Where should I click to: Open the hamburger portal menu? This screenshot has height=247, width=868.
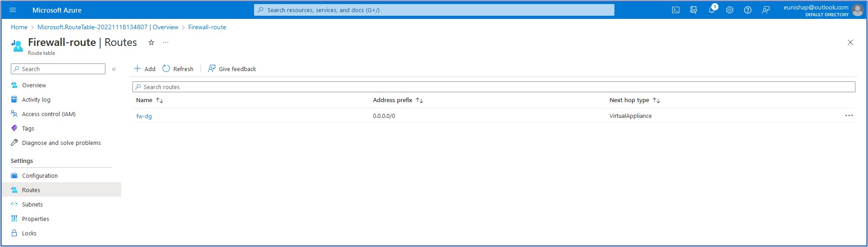coord(13,10)
